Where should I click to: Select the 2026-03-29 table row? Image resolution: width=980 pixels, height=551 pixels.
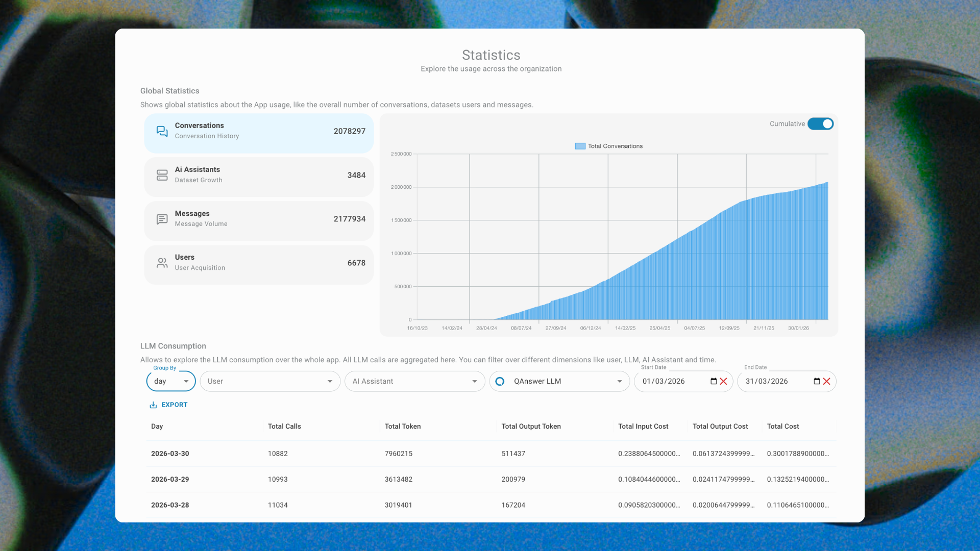(x=490, y=480)
